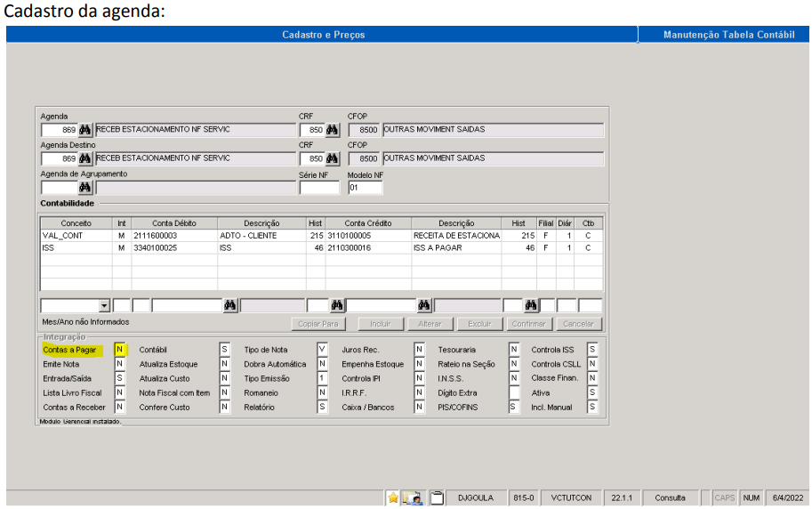812x509 pixels.
Task: Click the star icon in the status bar
Action: coord(393,497)
